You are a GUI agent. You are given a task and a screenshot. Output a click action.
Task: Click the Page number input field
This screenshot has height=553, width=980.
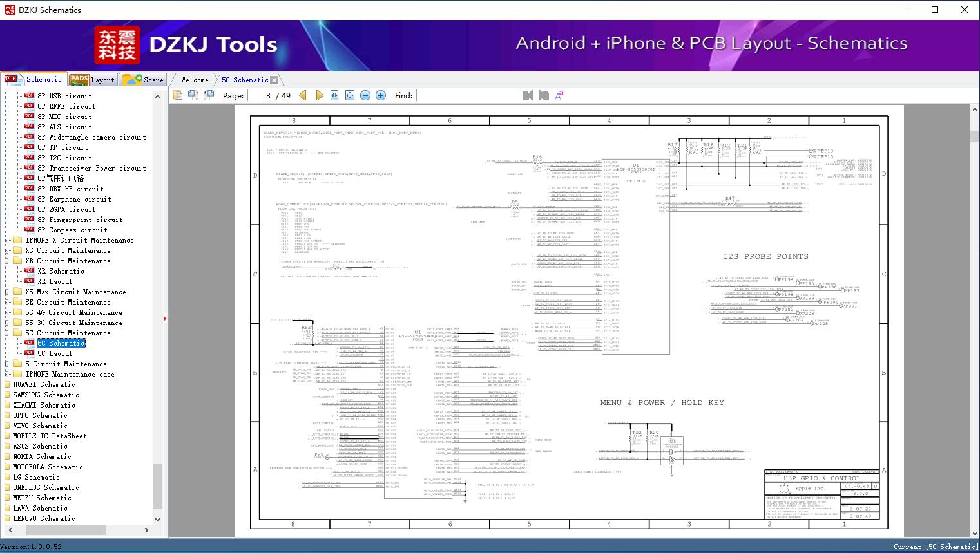point(260,95)
